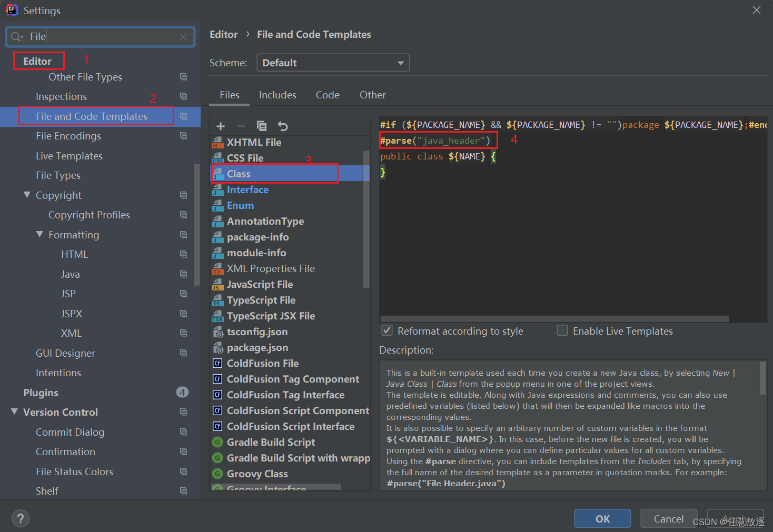Open the Scheme dropdown
This screenshot has width=773, height=532.
pos(333,63)
